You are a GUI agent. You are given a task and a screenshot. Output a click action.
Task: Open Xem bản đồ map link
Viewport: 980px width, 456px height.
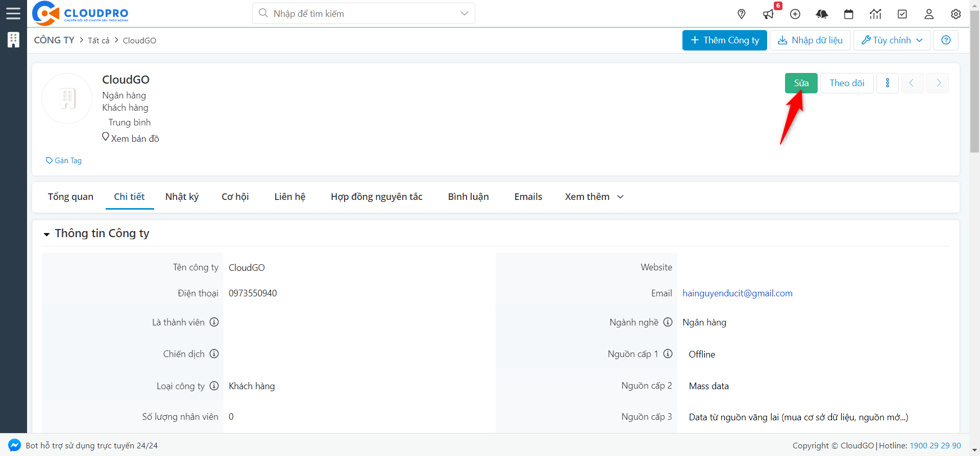131,138
